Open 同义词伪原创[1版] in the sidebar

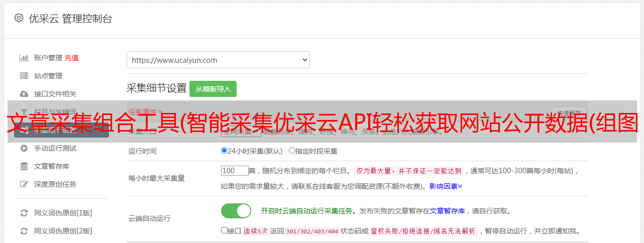pyautogui.click(x=63, y=213)
